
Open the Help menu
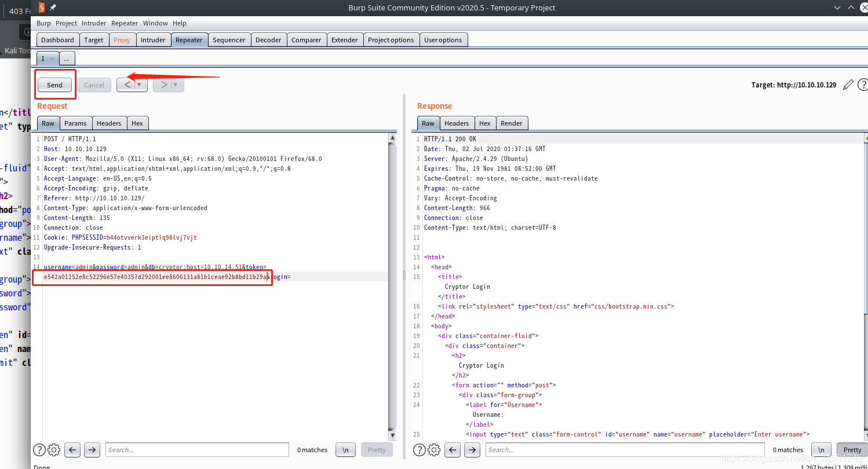pyautogui.click(x=180, y=23)
